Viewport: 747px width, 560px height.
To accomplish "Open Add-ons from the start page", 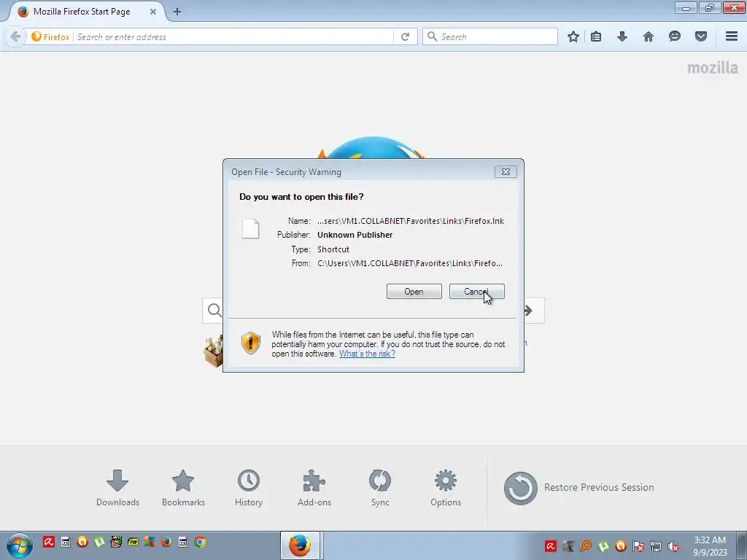I will tap(314, 488).
